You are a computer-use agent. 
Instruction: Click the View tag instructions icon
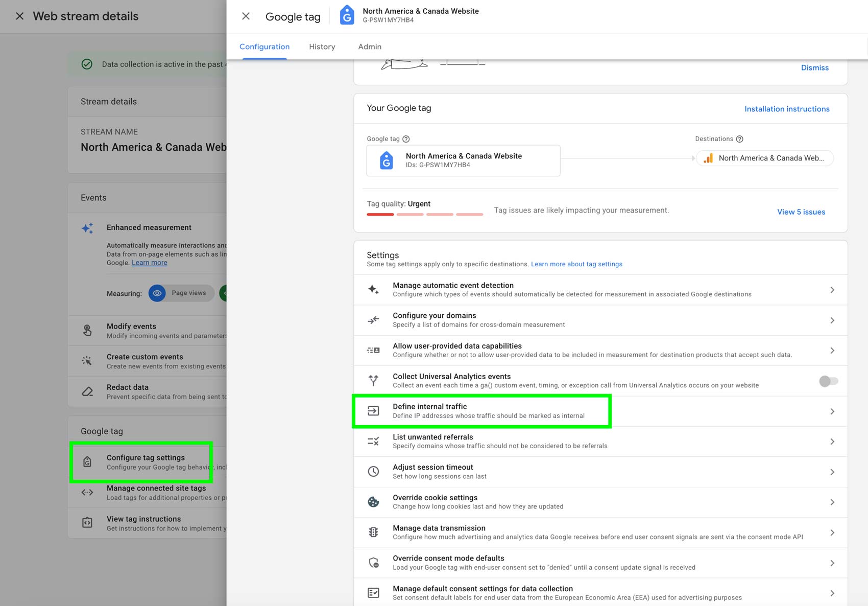pyautogui.click(x=87, y=523)
